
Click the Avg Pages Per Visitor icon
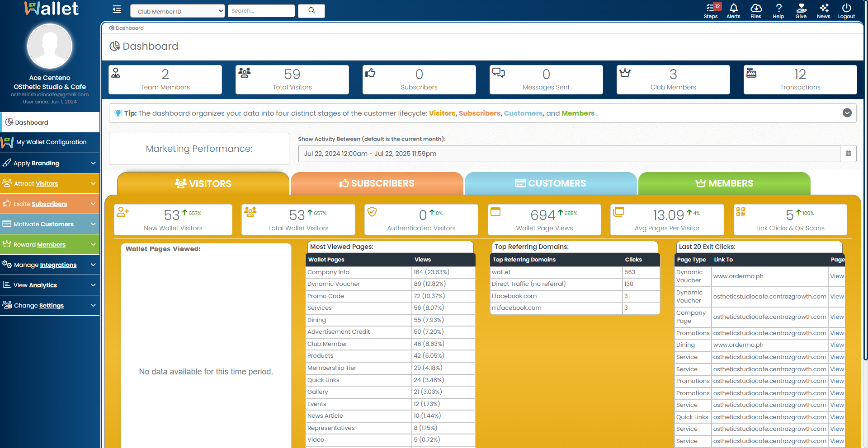618,211
